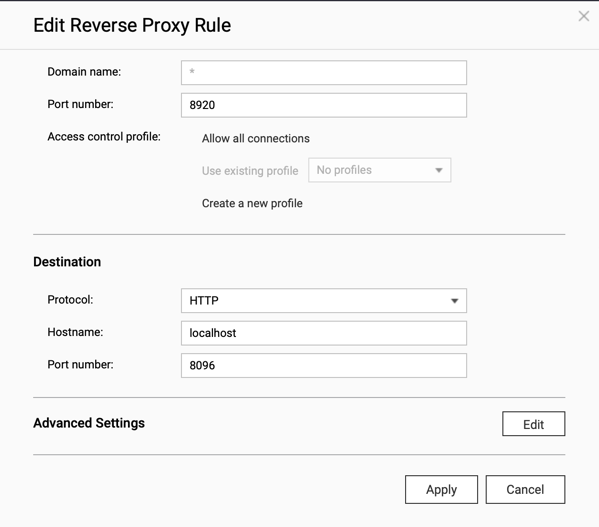
Task: Click the Destination section heading
Action: point(67,262)
